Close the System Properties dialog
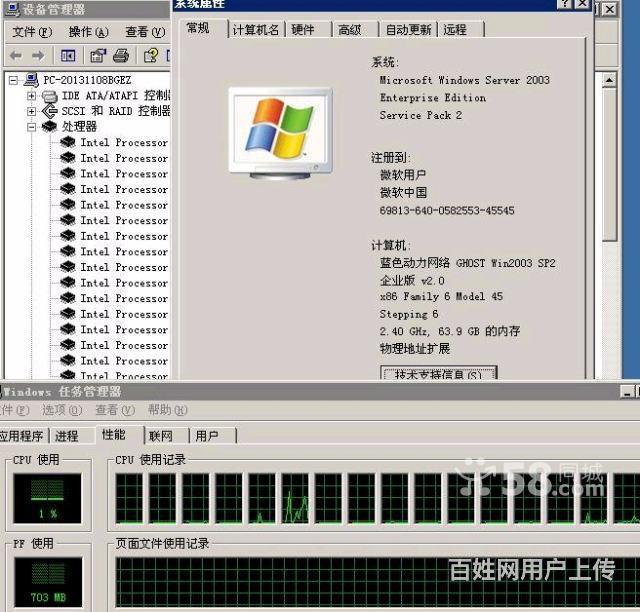The width and height of the screenshot is (640, 612). pos(582,4)
